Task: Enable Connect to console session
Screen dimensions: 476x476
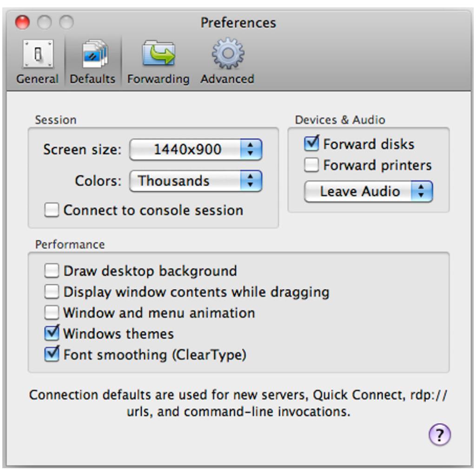Action: coord(52,210)
